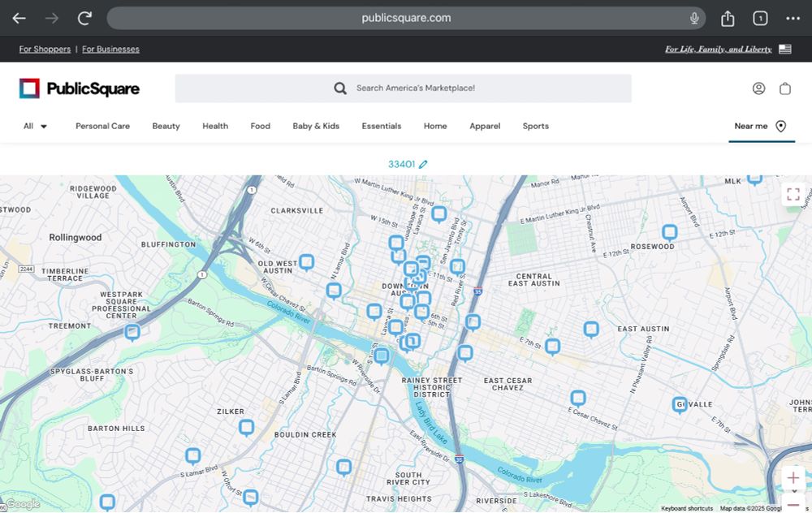Click the pencil edit icon next to 33401
Image resolution: width=812 pixels, height=513 pixels.
(423, 165)
